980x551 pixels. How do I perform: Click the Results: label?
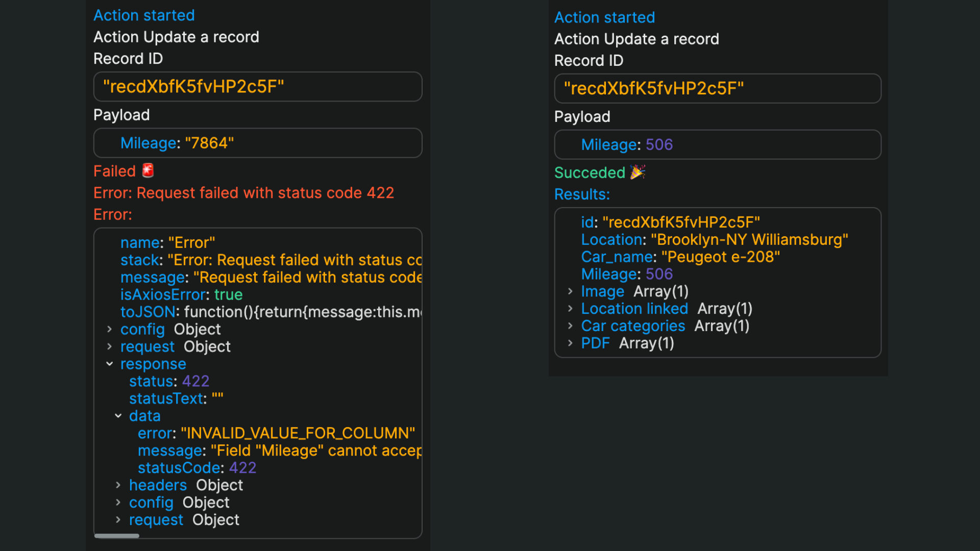tap(582, 194)
